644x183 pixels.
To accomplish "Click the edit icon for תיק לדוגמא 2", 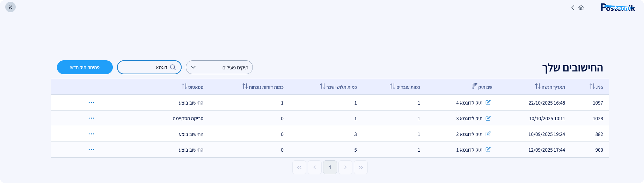I will click(x=488, y=134).
